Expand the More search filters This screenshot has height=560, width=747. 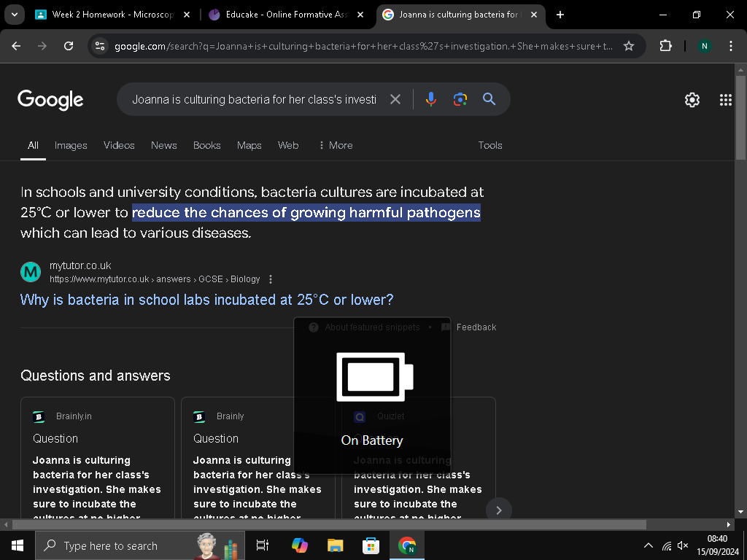[x=336, y=145]
